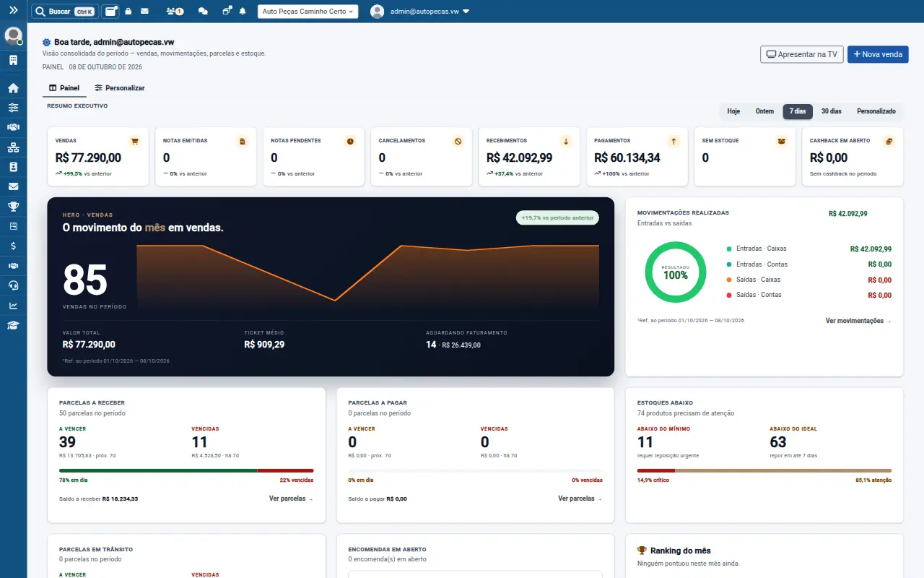This screenshot has height=578, width=924.
Task: Click the red Saídas · Contas legend dot
Action: 729,295
